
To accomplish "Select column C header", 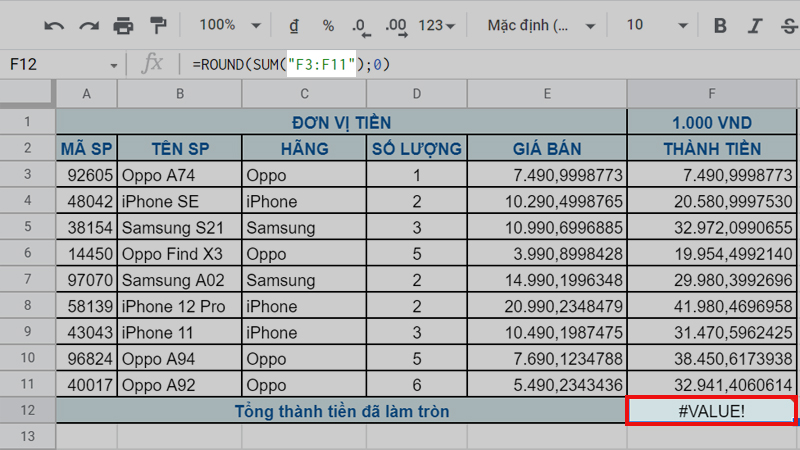I will pos(304,94).
